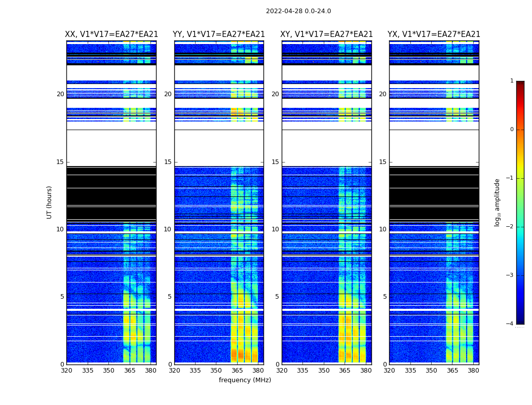Click the 15 hour tick label of YY panel
532x405 pixels.
click(167, 162)
